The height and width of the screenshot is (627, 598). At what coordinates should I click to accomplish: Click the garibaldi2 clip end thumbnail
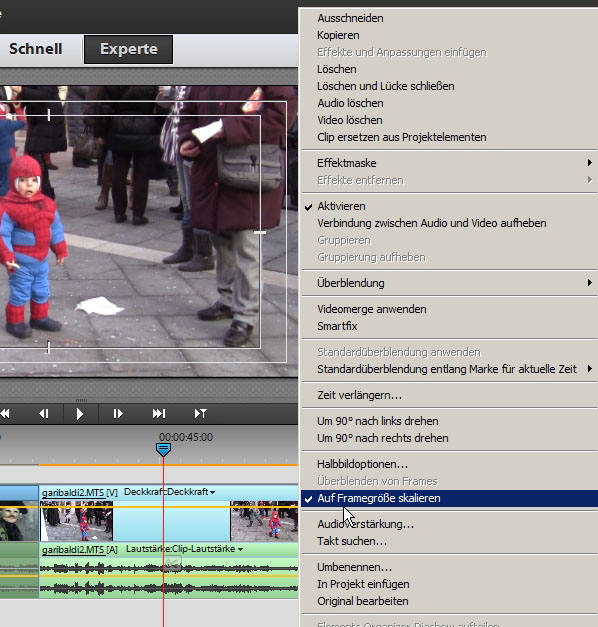point(264,521)
